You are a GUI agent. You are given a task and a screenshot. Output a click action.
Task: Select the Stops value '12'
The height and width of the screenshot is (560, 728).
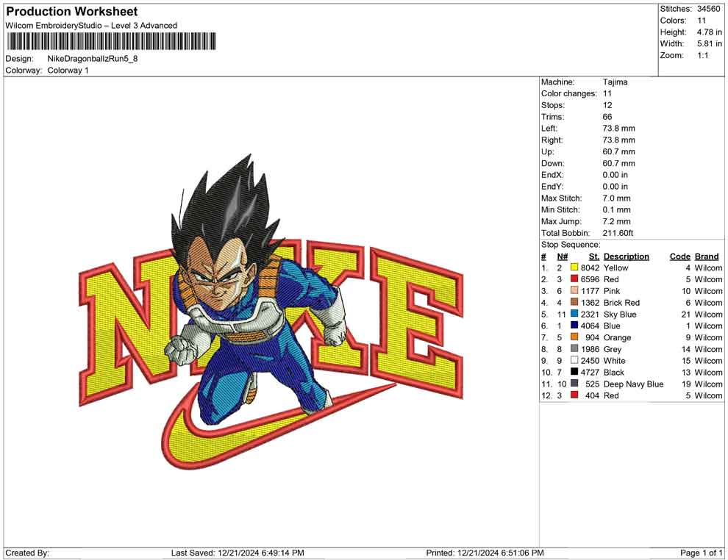(x=607, y=105)
